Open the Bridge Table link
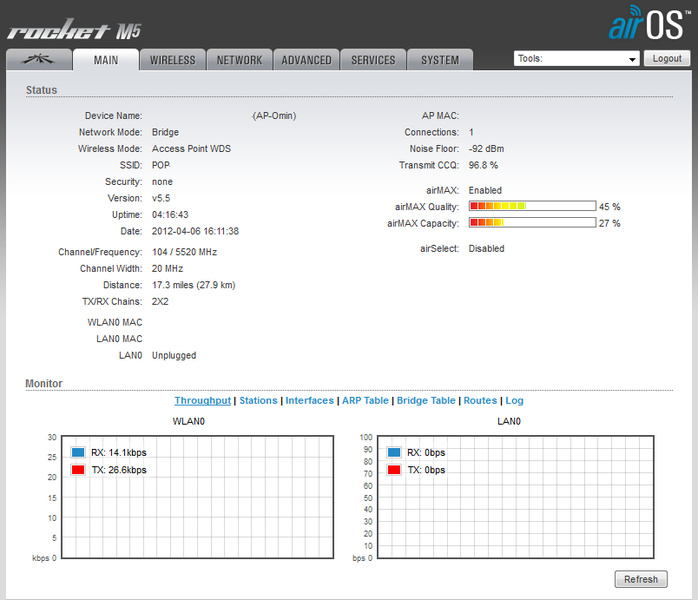698x600 pixels. tap(426, 400)
